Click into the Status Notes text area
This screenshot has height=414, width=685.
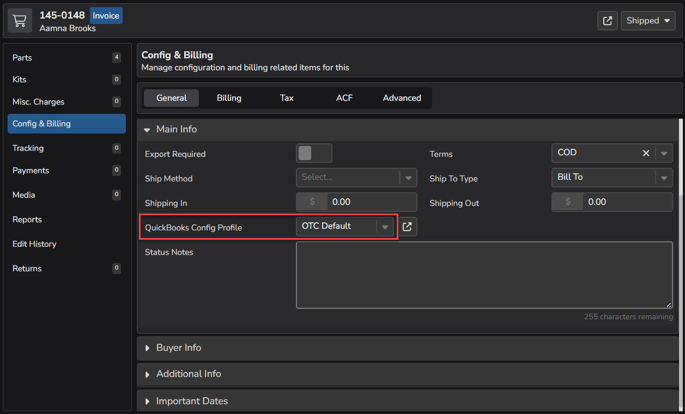[x=484, y=275]
